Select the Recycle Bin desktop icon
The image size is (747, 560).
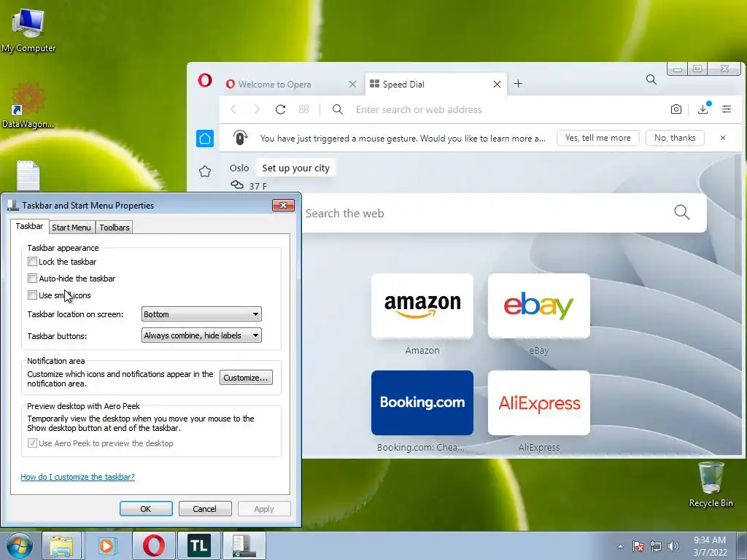coord(711,485)
